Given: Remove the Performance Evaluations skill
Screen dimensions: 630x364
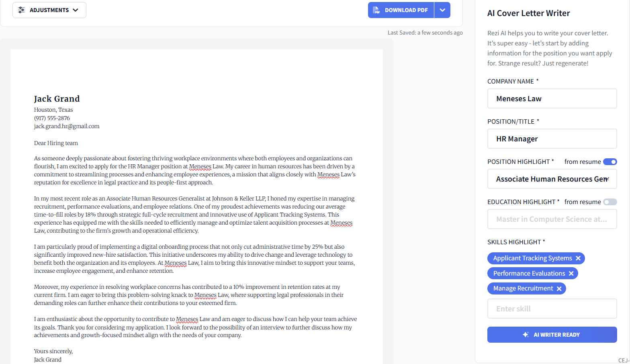Looking at the screenshot, I should [571, 274].
